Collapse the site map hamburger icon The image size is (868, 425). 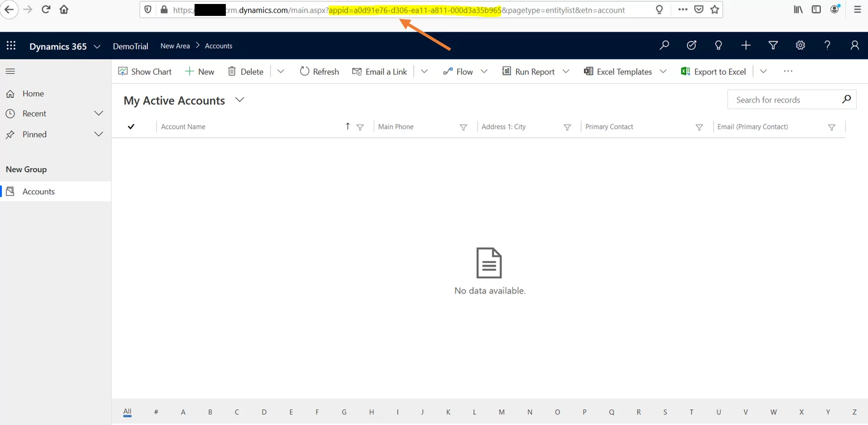tap(10, 71)
